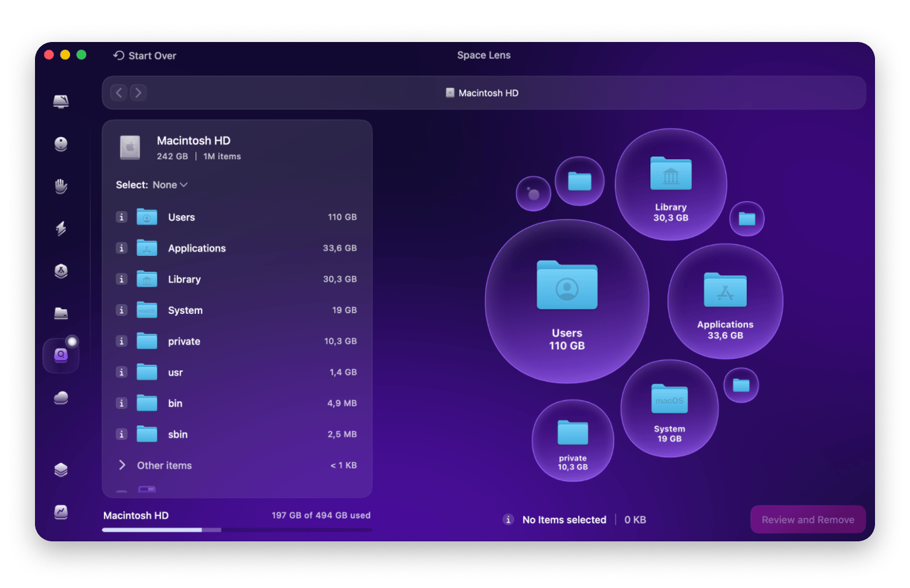The height and width of the screenshot is (588, 910).
Task: Go forward with the right arrow
Action: click(x=138, y=93)
